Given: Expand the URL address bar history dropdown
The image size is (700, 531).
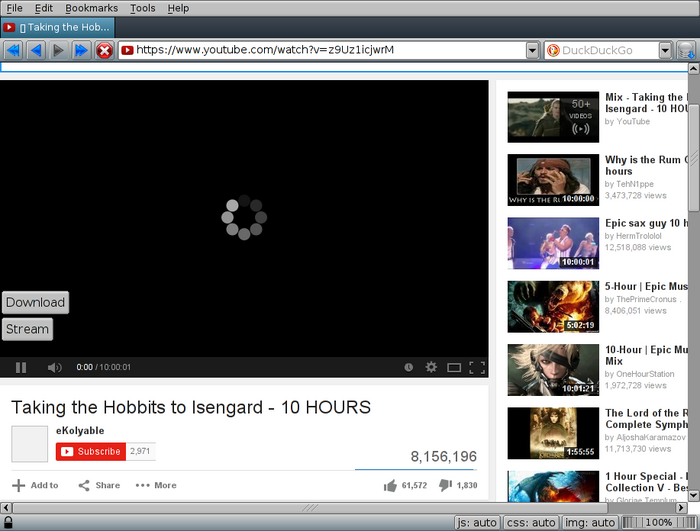Looking at the screenshot, I should pyautogui.click(x=533, y=50).
